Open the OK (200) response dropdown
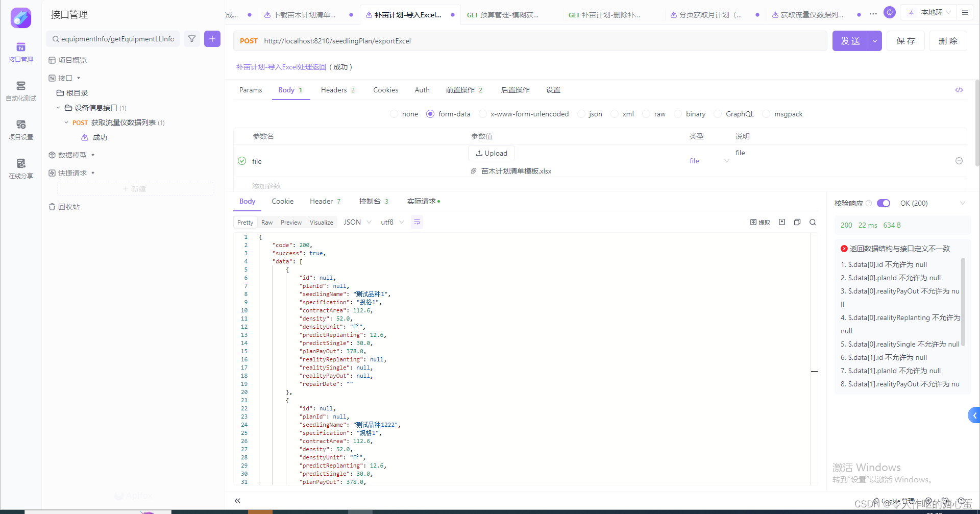 pos(933,203)
